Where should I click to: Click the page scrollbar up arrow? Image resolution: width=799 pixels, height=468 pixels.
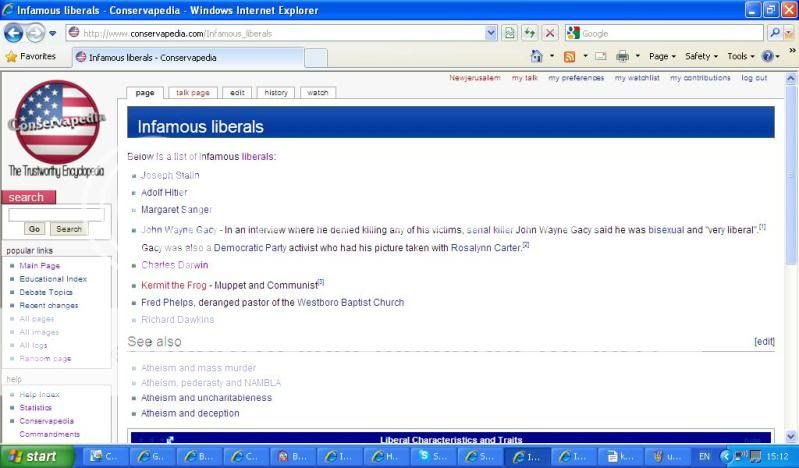tap(791, 78)
